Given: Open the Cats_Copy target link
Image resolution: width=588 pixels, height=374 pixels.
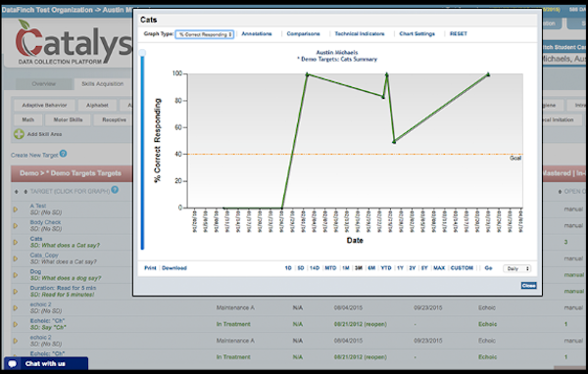Looking at the screenshot, I should pos(44,256).
